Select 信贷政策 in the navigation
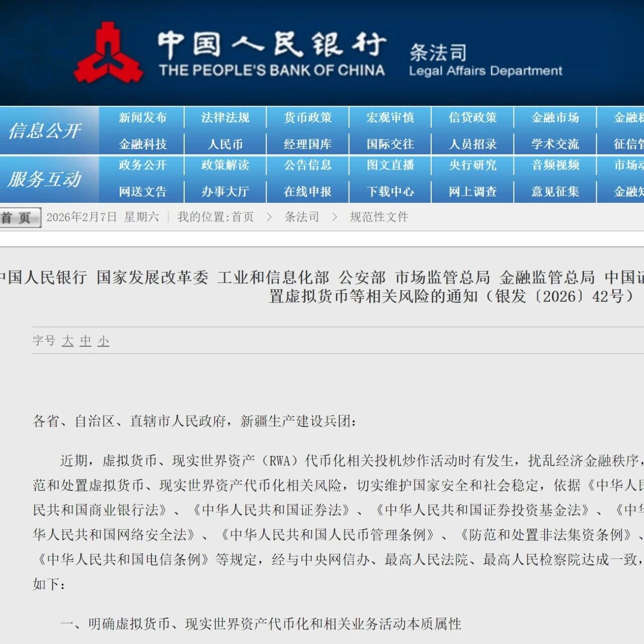Viewport: 644px width, 644px height. (472, 118)
